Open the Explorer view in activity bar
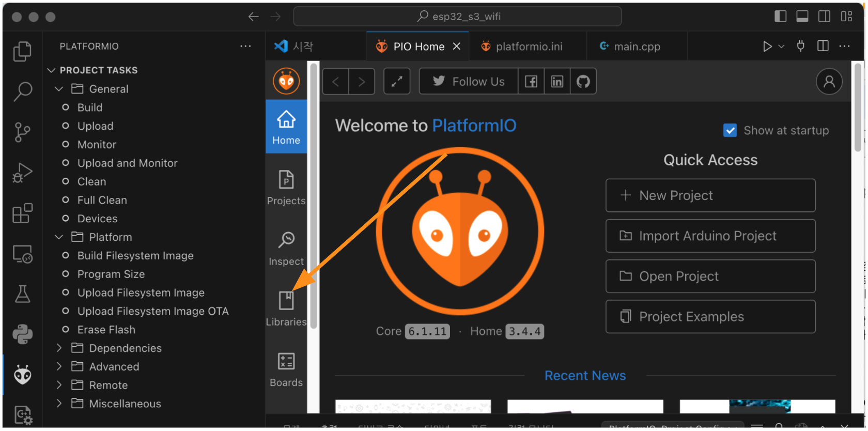Image resolution: width=868 pixels, height=431 pixels. point(22,51)
